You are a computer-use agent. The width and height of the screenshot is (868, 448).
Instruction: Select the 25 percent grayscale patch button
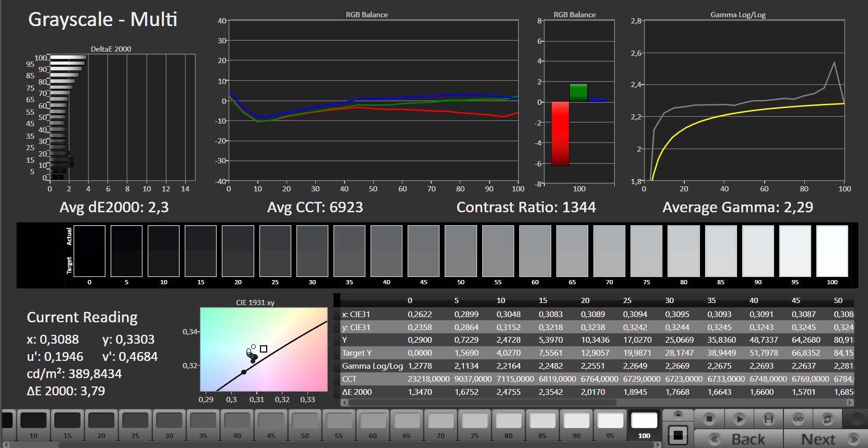tap(135, 426)
